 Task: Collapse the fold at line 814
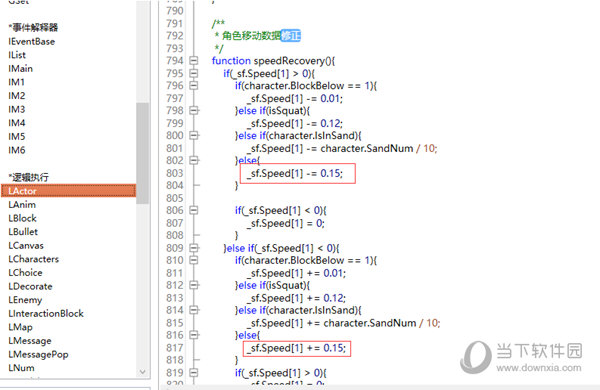click(194, 310)
